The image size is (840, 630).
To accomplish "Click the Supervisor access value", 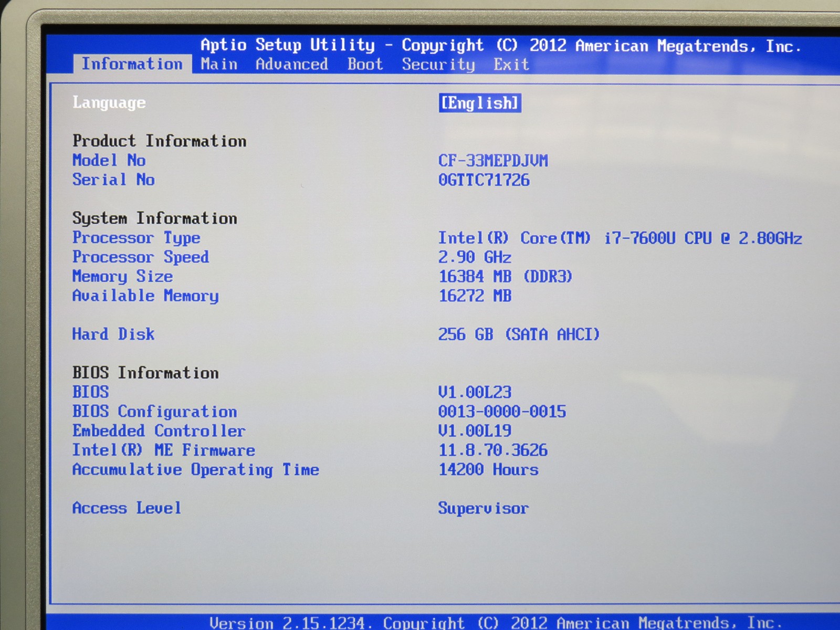I will tap(484, 509).
